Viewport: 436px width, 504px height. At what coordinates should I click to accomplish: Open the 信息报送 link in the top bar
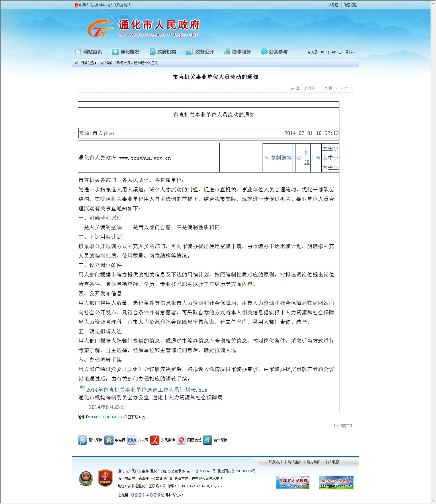[350, 5]
